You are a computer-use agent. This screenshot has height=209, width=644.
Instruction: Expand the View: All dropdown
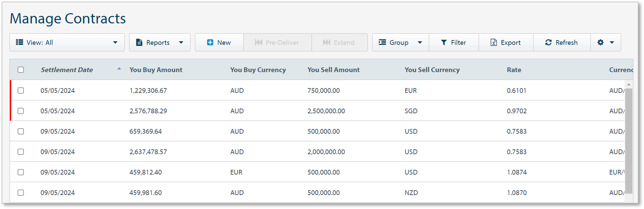[115, 42]
